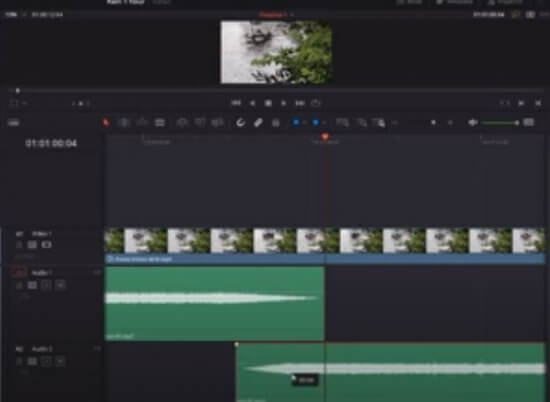The image size is (550, 402).
Task: Open the timeline name dropdown in viewer
Action: coord(292,15)
